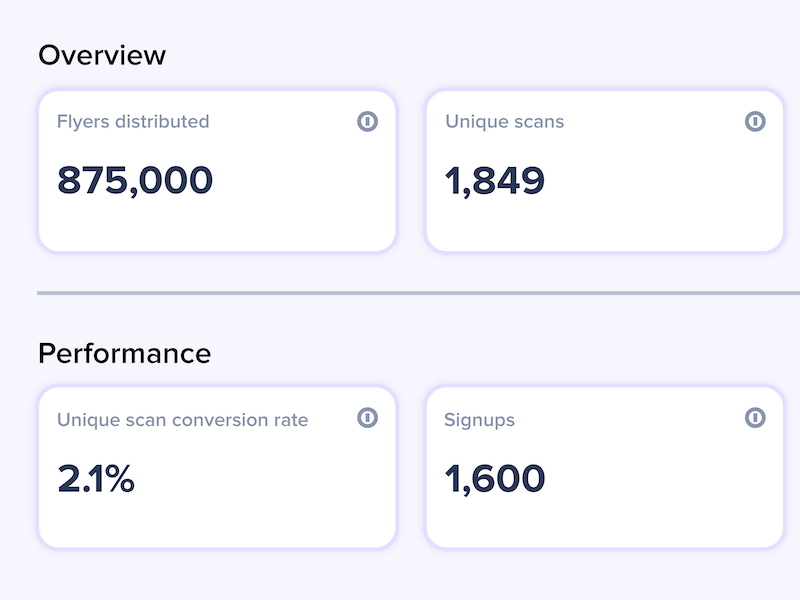
Task: Open the Signups info tooltip icon
Action: click(x=755, y=417)
